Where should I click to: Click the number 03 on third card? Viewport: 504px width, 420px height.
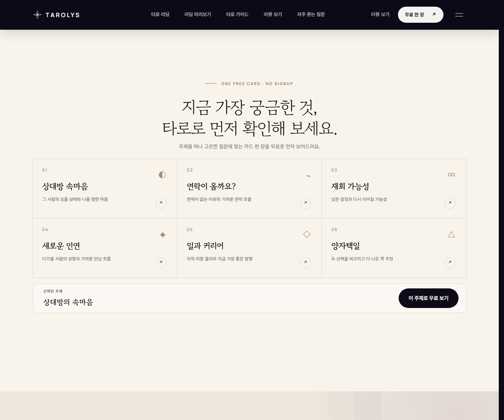tap(334, 170)
